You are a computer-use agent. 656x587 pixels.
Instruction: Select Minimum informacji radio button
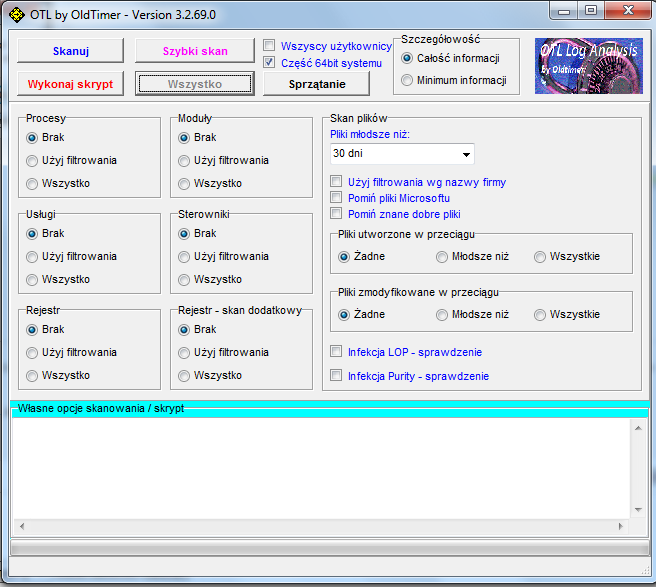coord(407,80)
